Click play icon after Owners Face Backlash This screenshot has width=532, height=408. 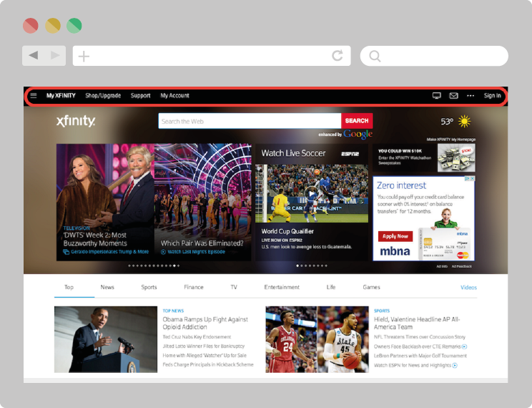(465, 346)
